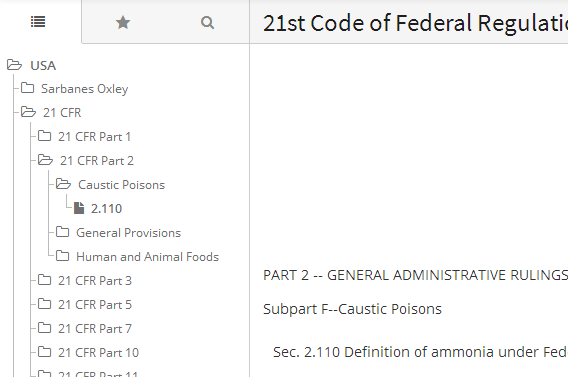Viewport: 568px width, 377px height.
Task: Click the 21 CFR Part 3 folder icon
Action: pyautogui.click(x=45, y=280)
